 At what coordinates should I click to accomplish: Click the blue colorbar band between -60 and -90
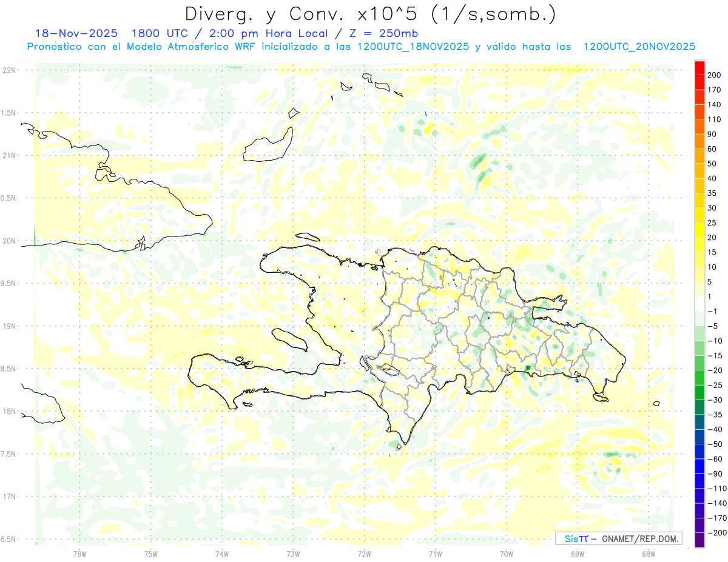(x=700, y=466)
